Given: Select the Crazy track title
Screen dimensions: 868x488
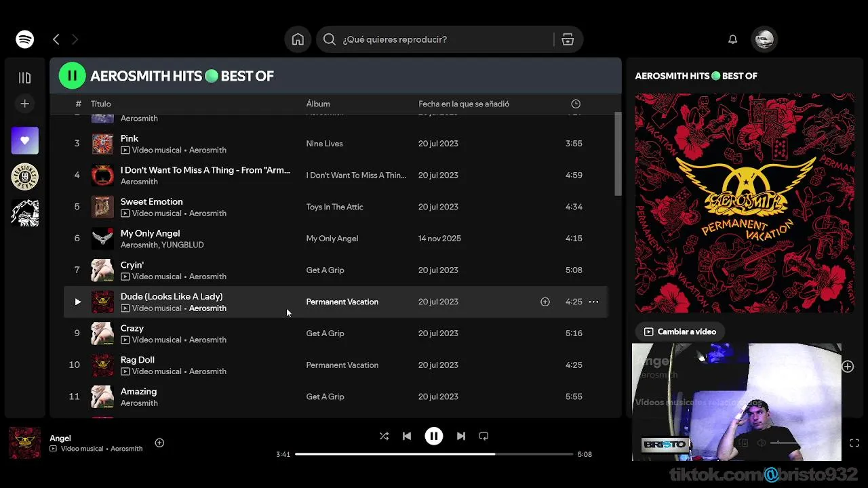Looking at the screenshot, I should [x=132, y=328].
